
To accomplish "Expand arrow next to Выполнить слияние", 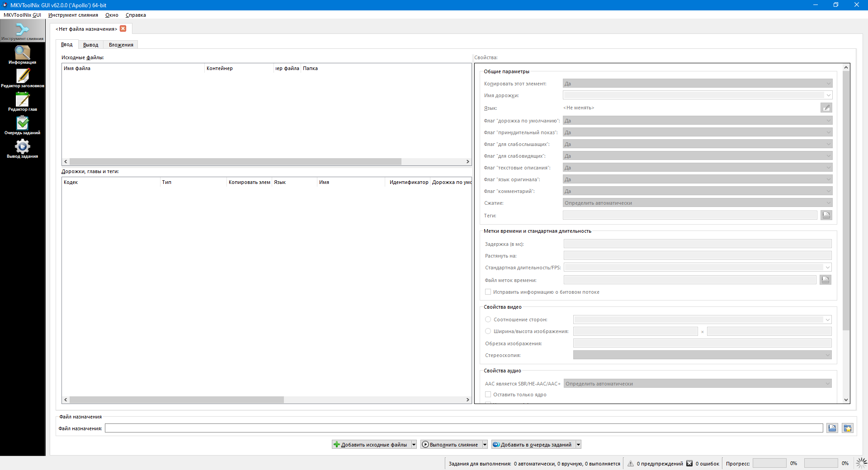I will click(485, 445).
